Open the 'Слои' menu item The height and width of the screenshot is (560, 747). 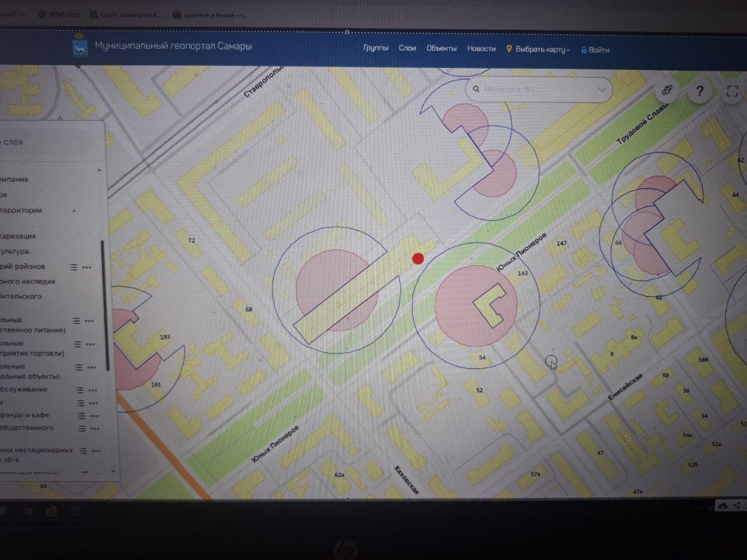point(407,48)
